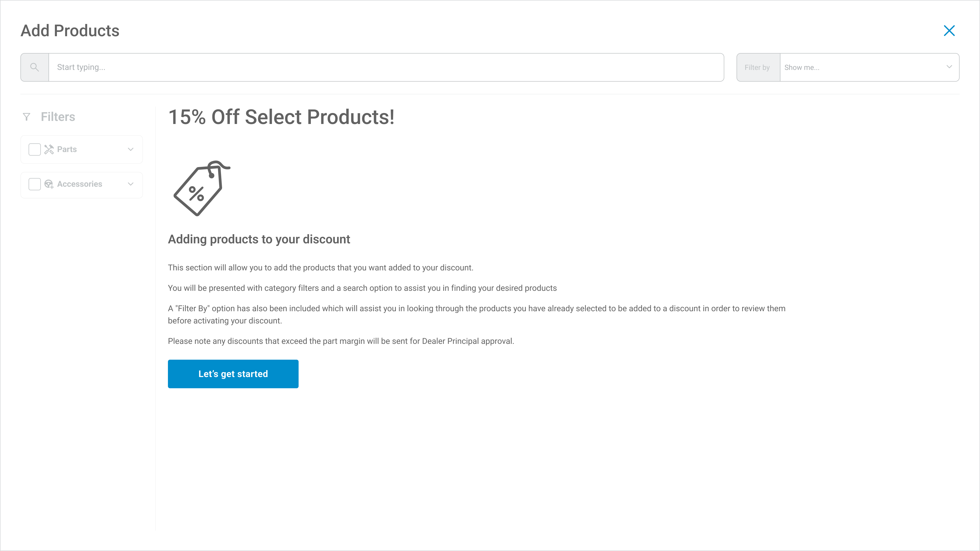
Task: Select the Parts category label
Action: (67, 149)
